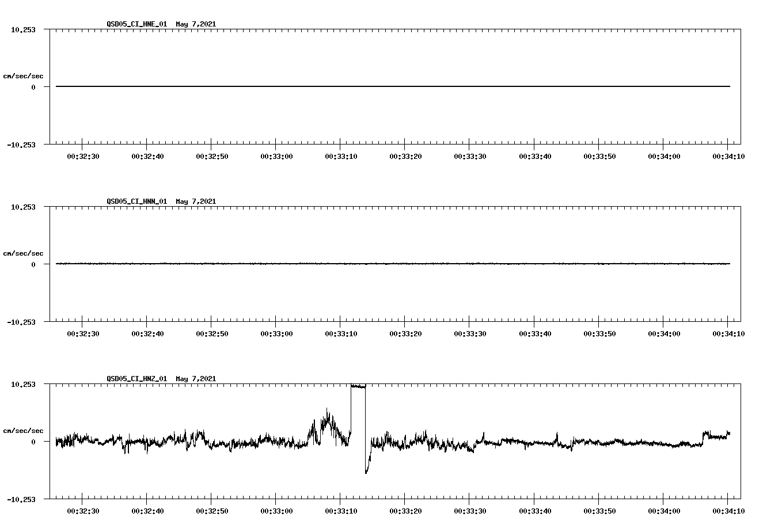
Task: Click the 00:33:40 label on bottom plot
Action: click(536, 510)
